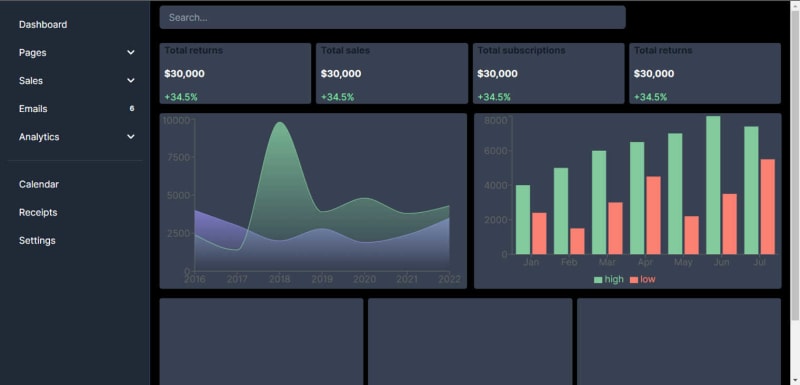Click the red Feb low bar

click(577, 241)
